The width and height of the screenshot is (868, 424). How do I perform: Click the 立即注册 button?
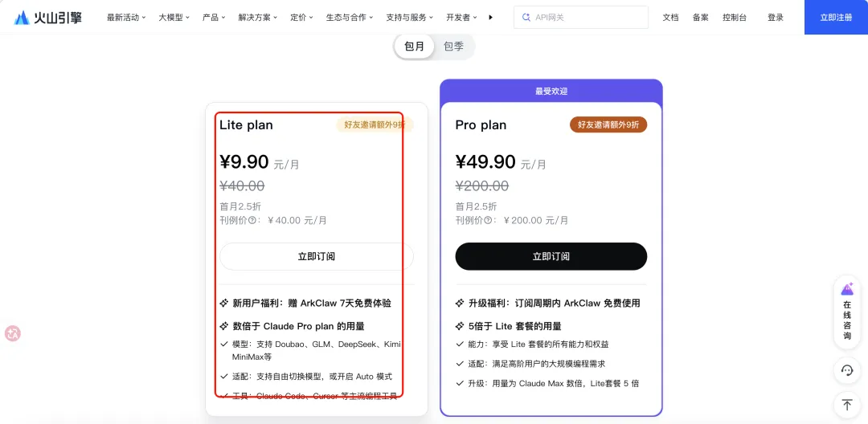836,17
